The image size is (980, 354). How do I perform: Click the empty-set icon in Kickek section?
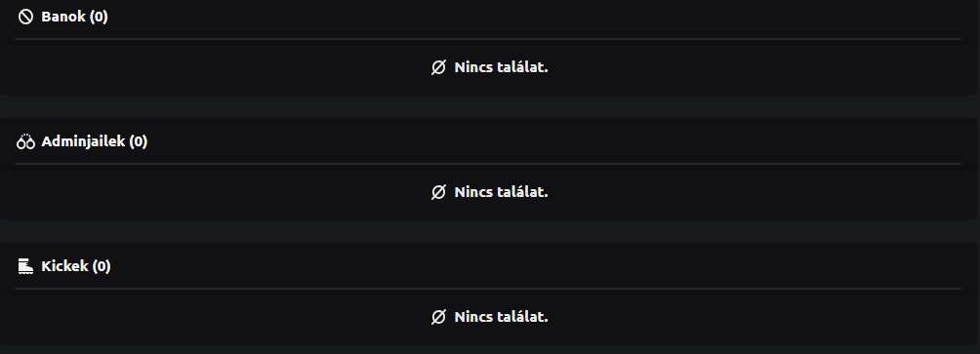pyautogui.click(x=438, y=317)
